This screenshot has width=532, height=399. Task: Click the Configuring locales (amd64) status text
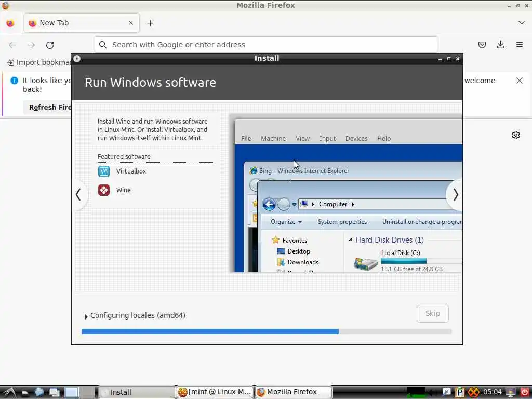coord(138,315)
